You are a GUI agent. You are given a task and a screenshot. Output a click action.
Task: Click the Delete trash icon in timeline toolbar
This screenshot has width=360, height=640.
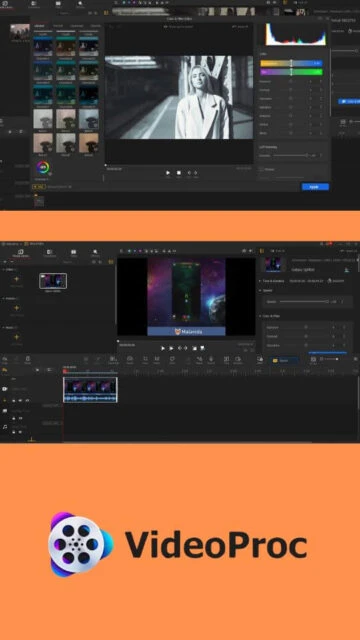[x=27, y=359]
